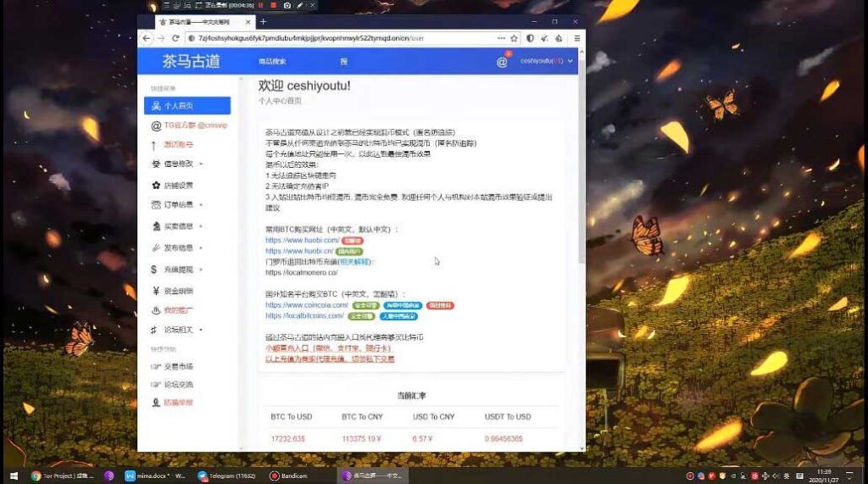Click the green badge next to huobi.cn
Image resolution: width=868 pixels, height=484 pixels.
349,252
